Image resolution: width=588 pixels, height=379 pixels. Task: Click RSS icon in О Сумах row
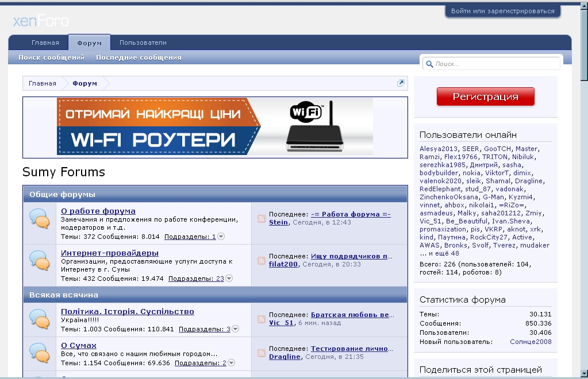point(262,353)
